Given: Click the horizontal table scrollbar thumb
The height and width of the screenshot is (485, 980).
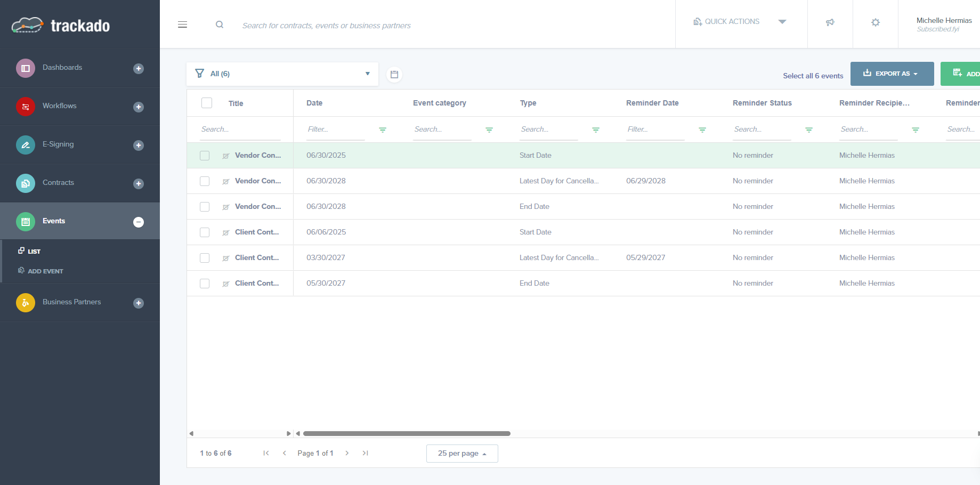Looking at the screenshot, I should click(407, 433).
